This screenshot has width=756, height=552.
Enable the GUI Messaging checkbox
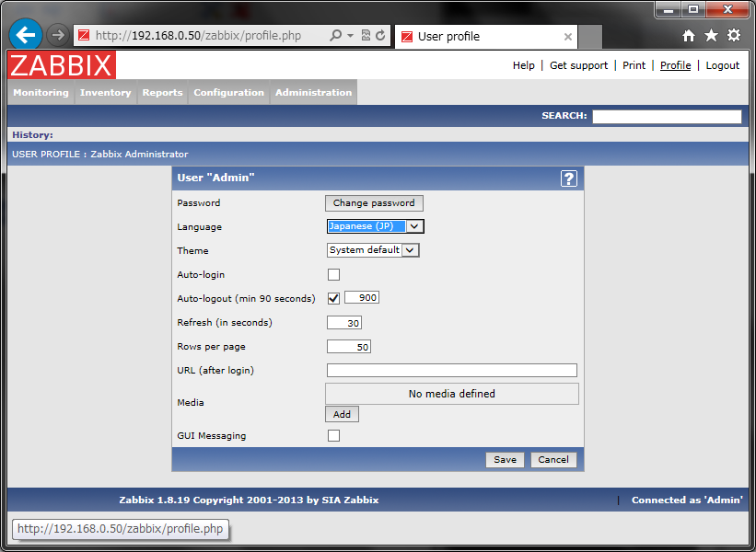tap(333, 435)
